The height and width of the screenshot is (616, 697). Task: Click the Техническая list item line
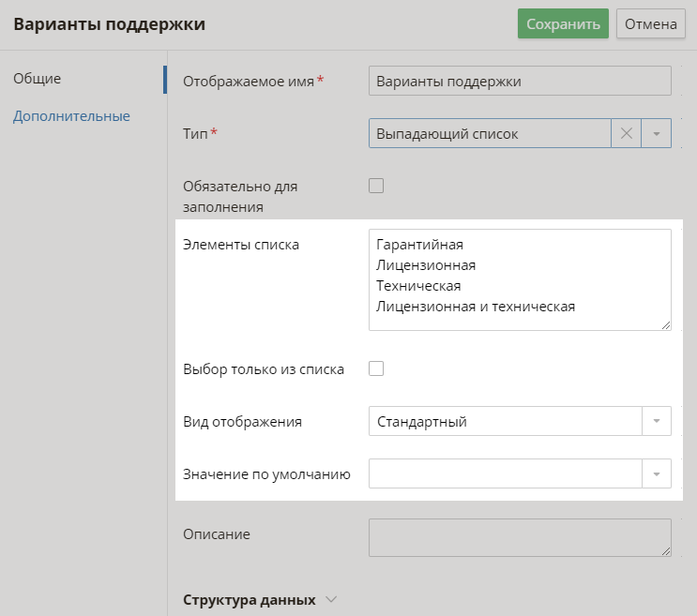[x=418, y=286]
